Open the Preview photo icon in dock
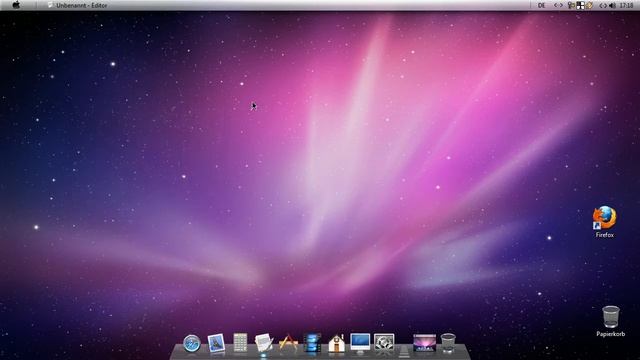This screenshot has height=360, width=640. [216, 343]
